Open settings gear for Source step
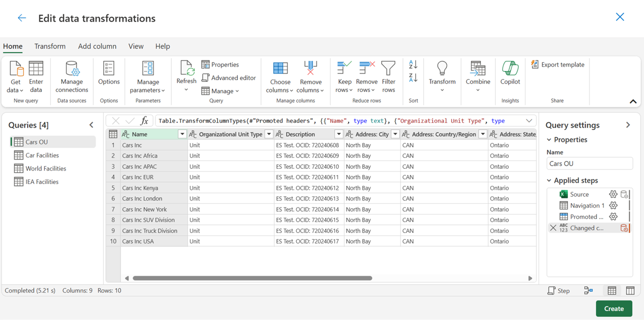The width and height of the screenshot is (644, 320). click(x=613, y=194)
